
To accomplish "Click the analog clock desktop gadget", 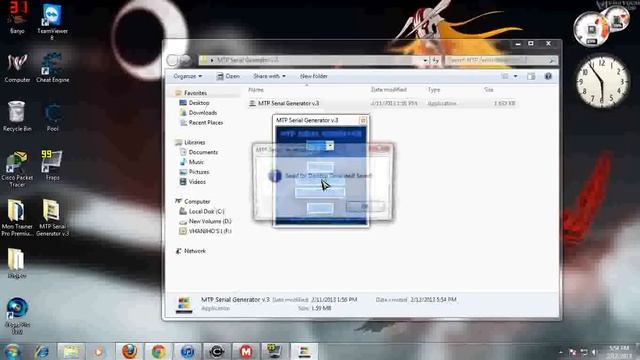I will click(602, 82).
